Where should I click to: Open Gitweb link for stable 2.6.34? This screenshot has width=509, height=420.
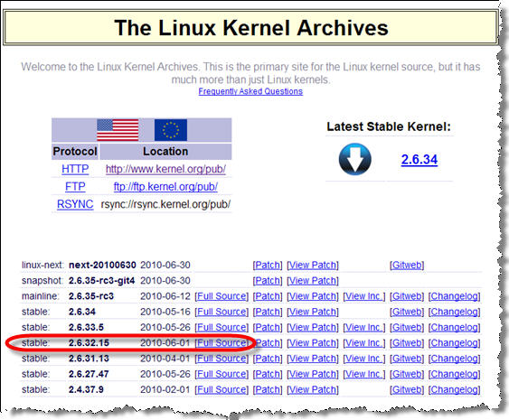point(407,312)
